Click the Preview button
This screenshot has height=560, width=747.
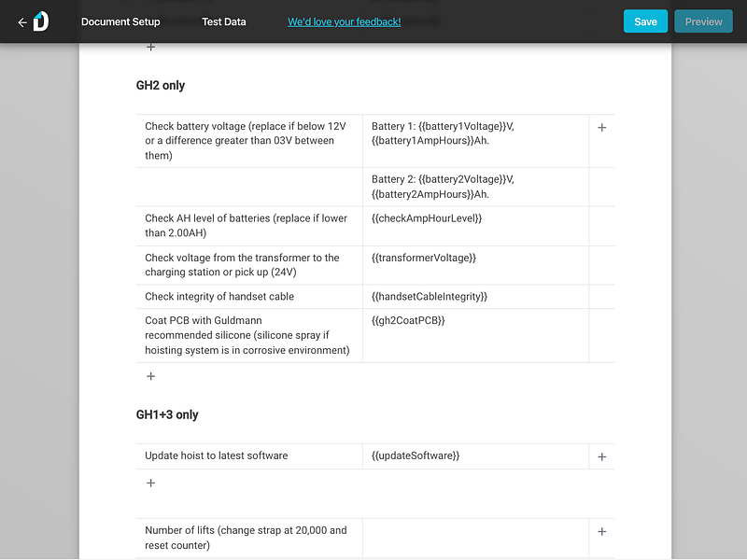tap(703, 21)
